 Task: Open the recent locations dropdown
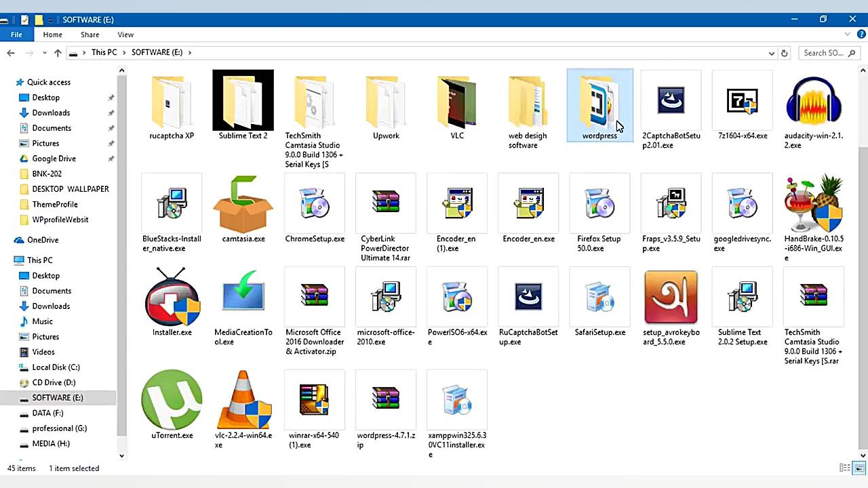44,53
